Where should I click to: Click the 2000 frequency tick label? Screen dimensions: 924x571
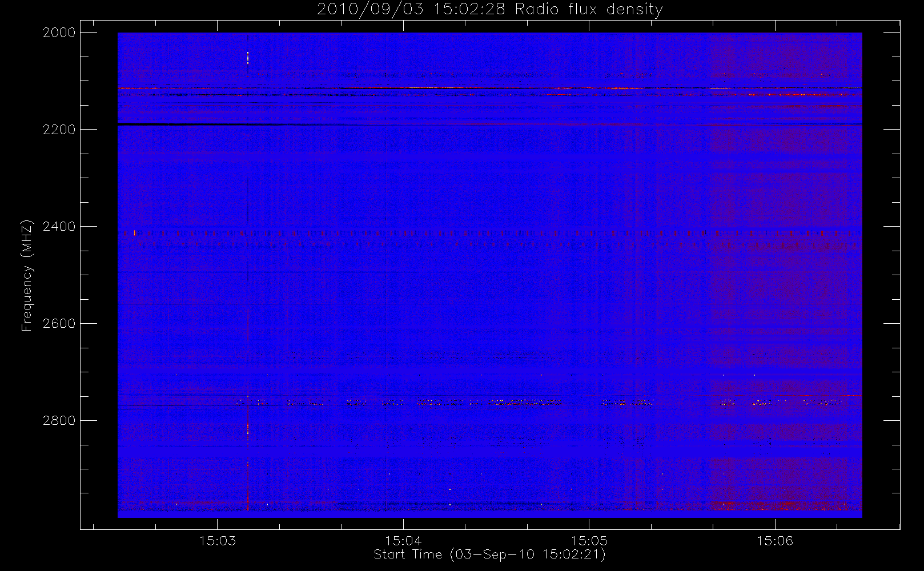[59, 33]
